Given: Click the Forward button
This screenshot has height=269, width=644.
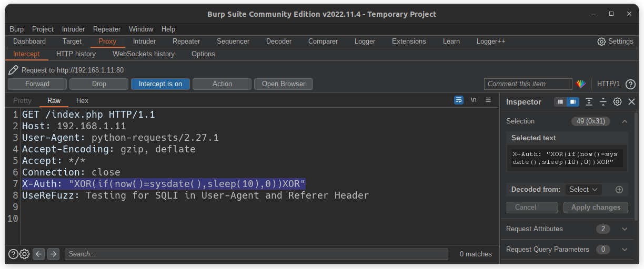Looking at the screenshot, I should click(37, 84).
